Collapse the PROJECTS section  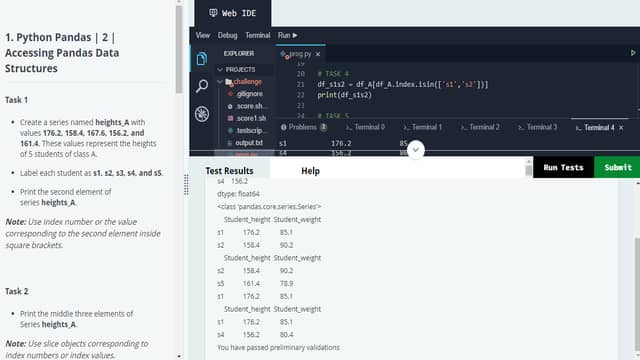220,69
